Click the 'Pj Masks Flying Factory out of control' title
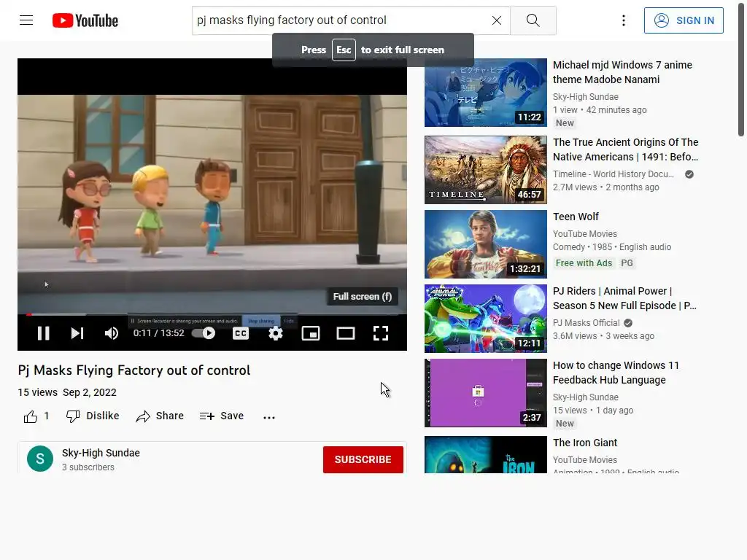 134,370
